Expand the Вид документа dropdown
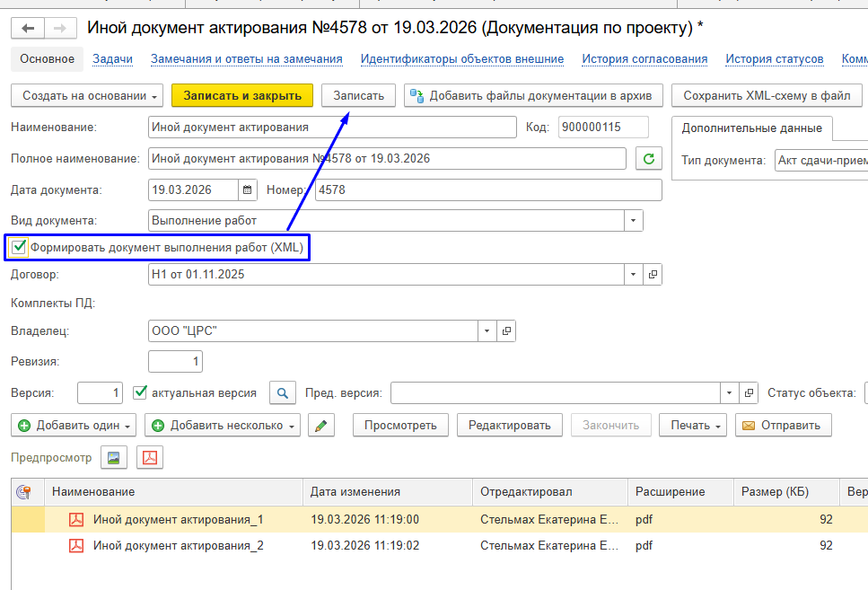The height and width of the screenshot is (590, 868). point(634,221)
